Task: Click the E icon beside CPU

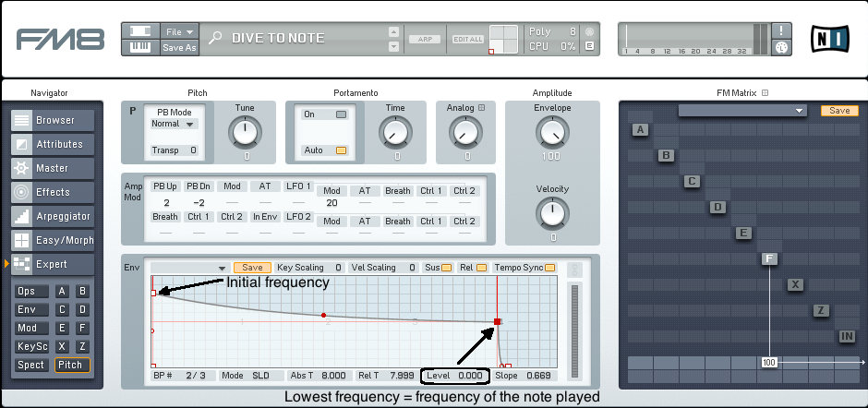Action: tap(589, 46)
